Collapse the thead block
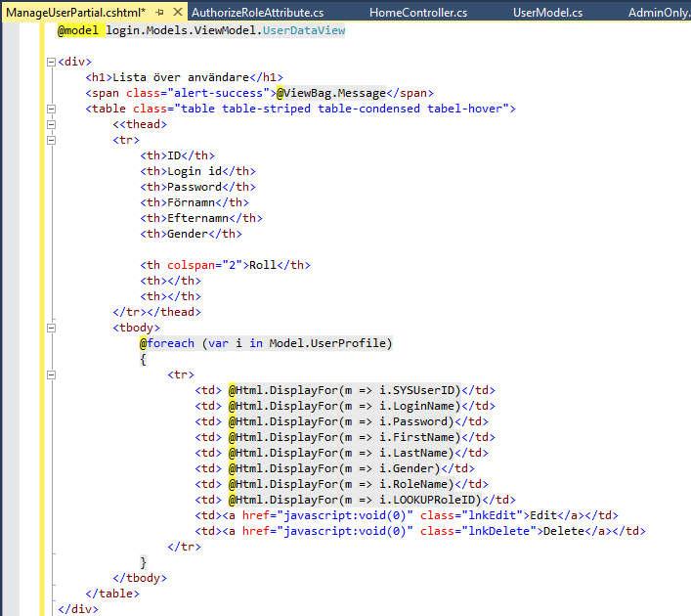This screenshot has height=616, width=691. [x=51, y=124]
